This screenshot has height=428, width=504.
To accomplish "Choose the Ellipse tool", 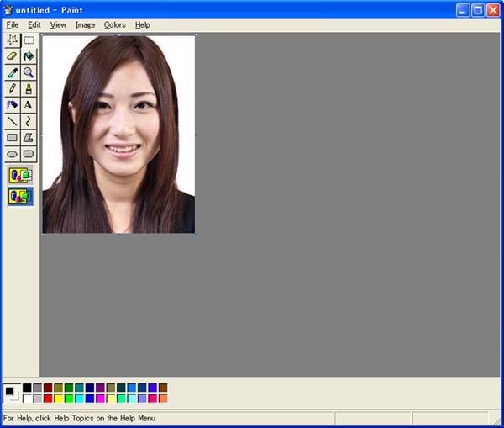I will tap(13, 154).
